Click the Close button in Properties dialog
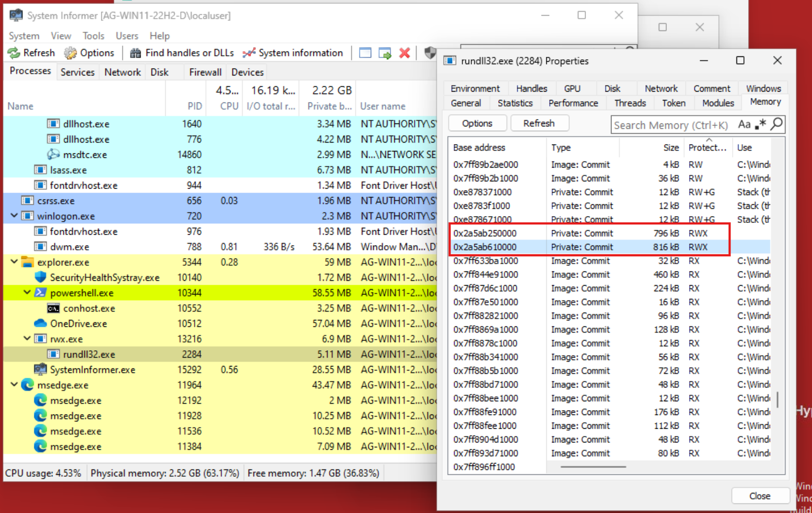Screen dimensions: 812x513 click(760, 496)
